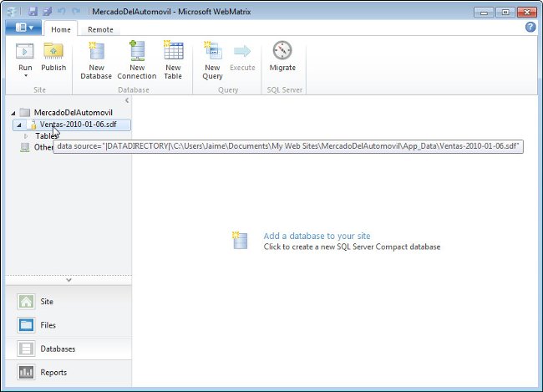Click the Other connections database icon
543x392 pixels.
tap(24, 147)
